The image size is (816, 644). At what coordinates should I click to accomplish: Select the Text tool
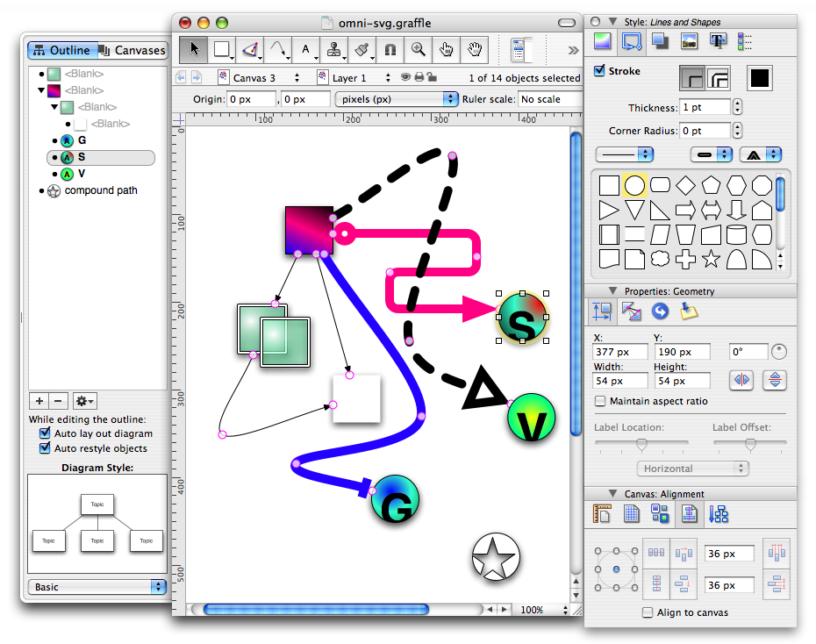point(306,49)
